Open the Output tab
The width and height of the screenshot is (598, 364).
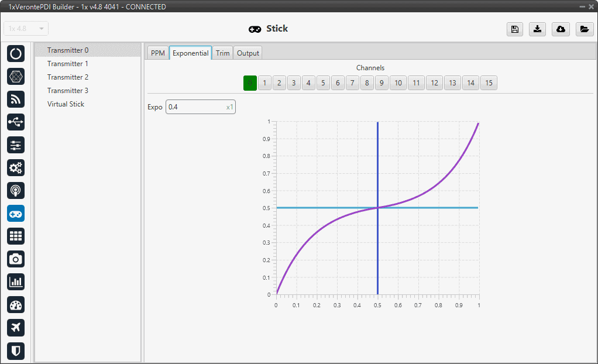(248, 53)
